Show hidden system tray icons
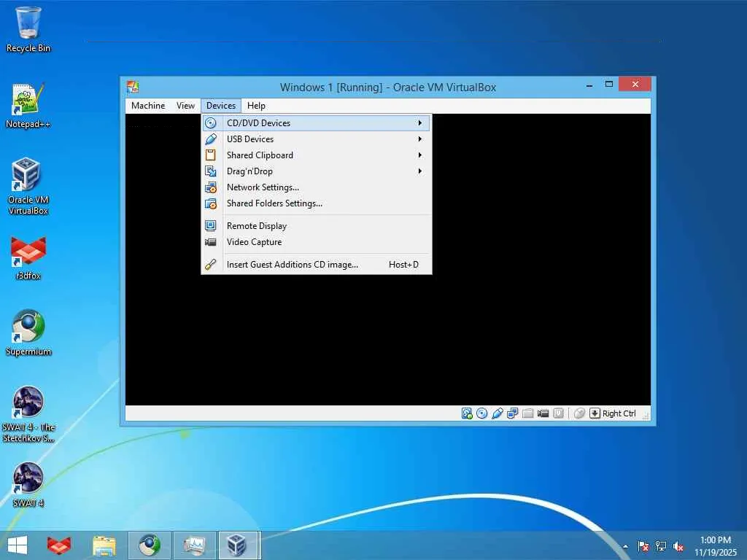The height and width of the screenshot is (560, 747). (625, 546)
